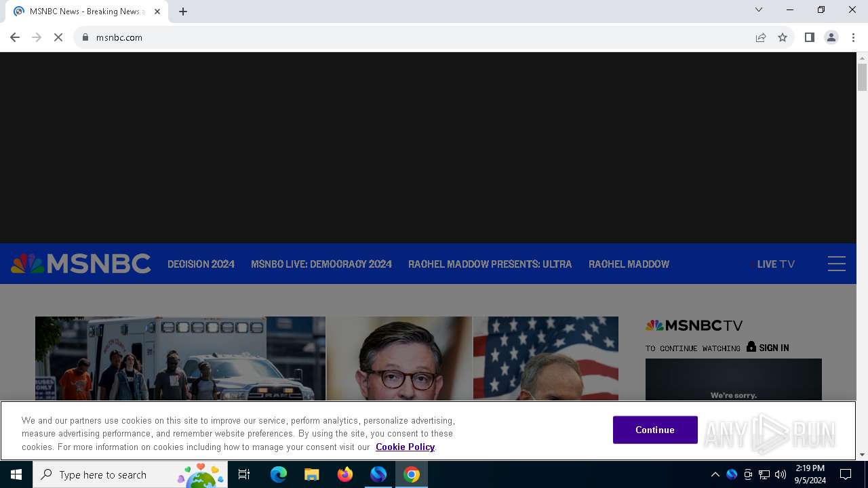Open the taskbar clock and date
The height and width of the screenshot is (488, 868).
[810, 474]
